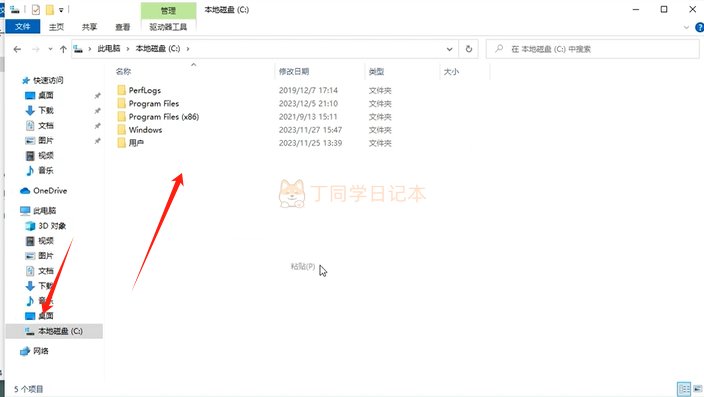The image size is (704, 397).
Task: Click the drive icon in the title bar
Action: click(x=15, y=9)
